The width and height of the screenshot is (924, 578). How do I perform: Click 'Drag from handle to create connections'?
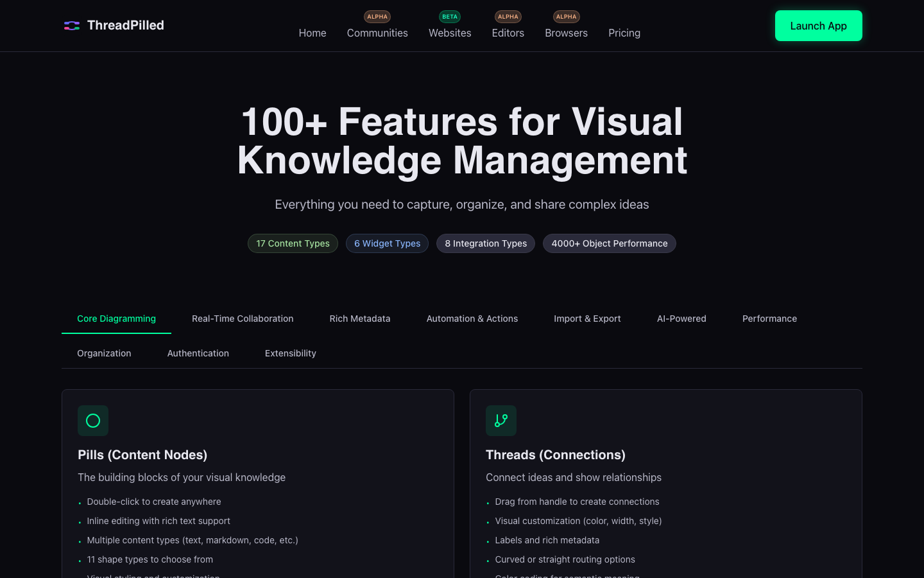(577, 502)
